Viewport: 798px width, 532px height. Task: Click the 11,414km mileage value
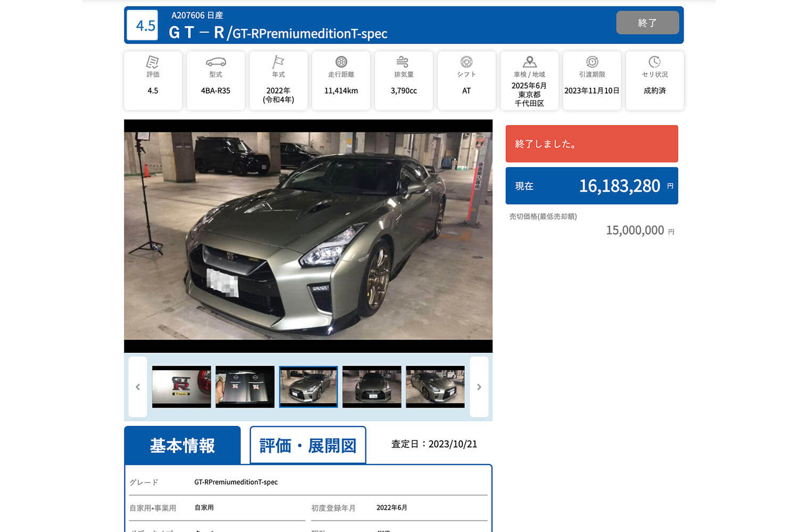(x=341, y=91)
